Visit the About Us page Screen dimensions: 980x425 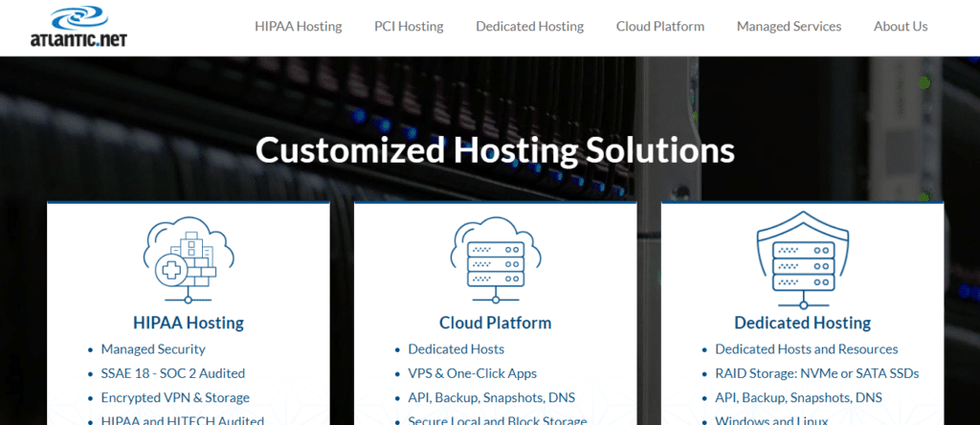coord(901,27)
